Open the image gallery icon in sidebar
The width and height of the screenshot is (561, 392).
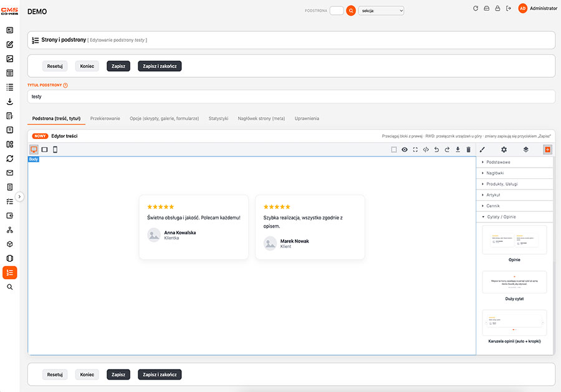pos(9,59)
